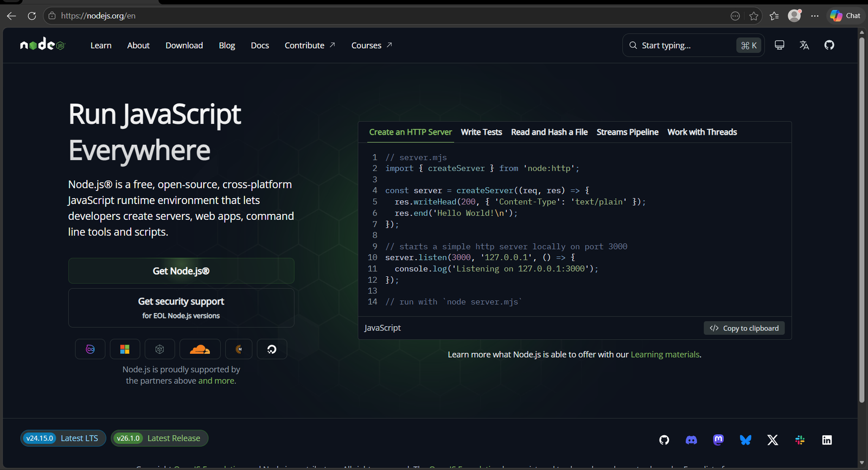This screenshot has width=868, height=470.
Task: Click the Node.js logo in the navbar
Action: 42,45
